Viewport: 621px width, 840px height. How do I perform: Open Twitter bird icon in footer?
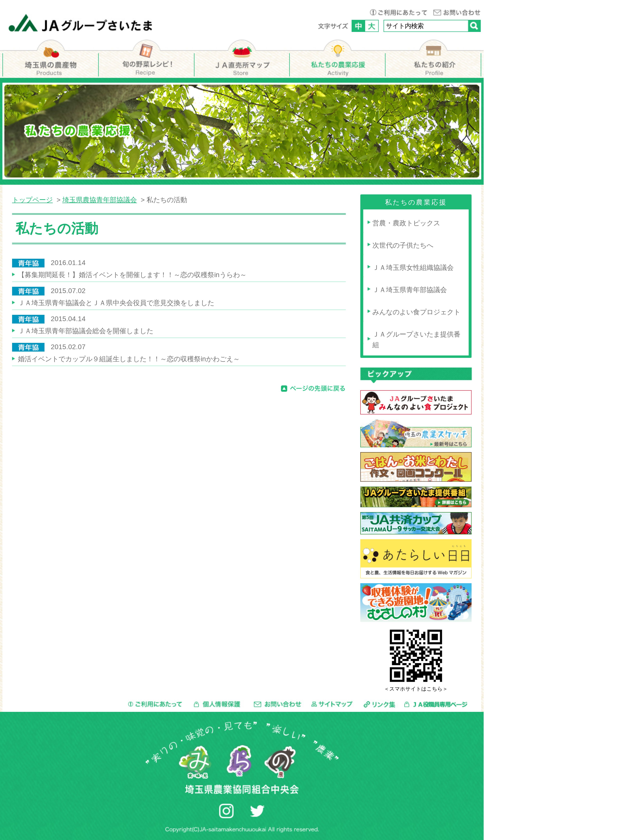click(257, 811)
